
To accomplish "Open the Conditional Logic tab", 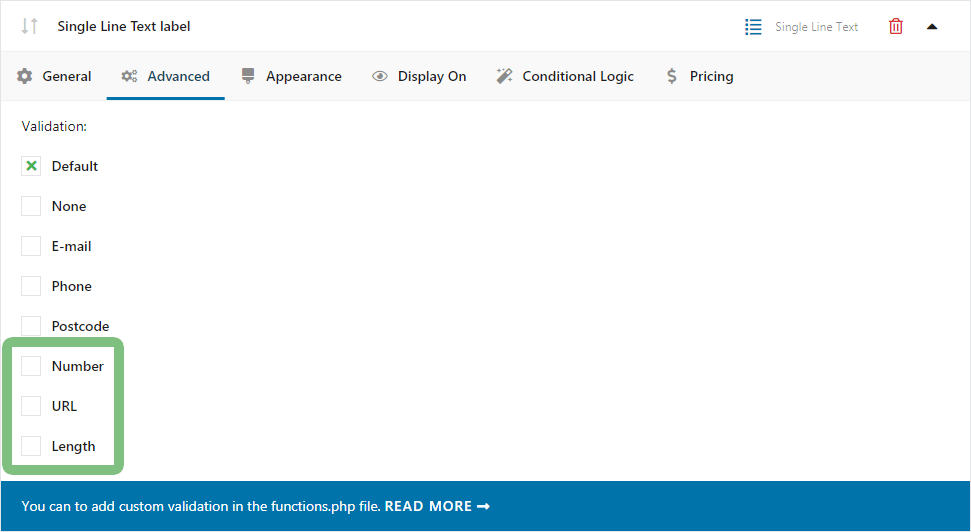I will click(x=577, y=76).
